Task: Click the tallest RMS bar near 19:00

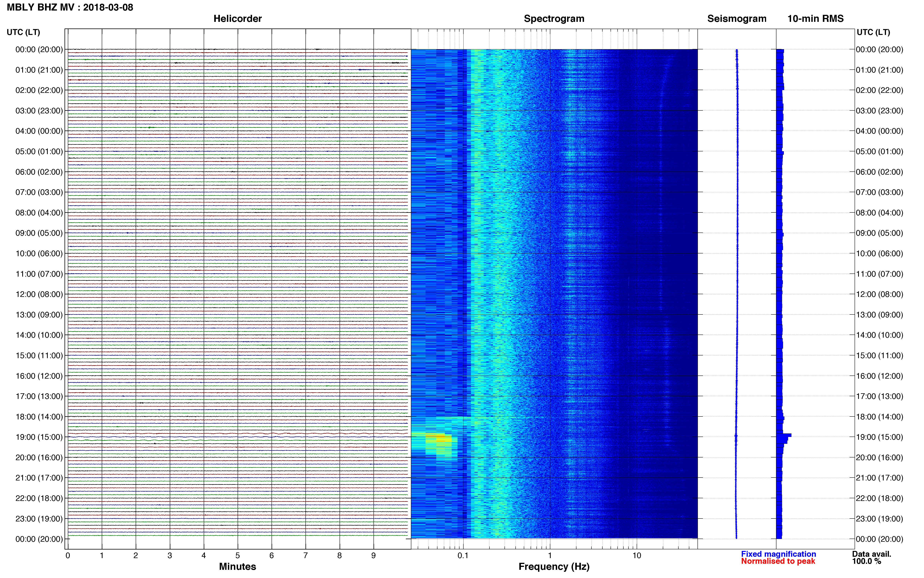Action: (x=784, y=435)
